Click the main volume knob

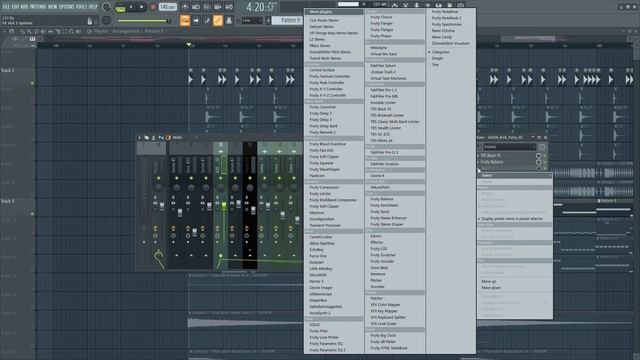pos(107,7)
